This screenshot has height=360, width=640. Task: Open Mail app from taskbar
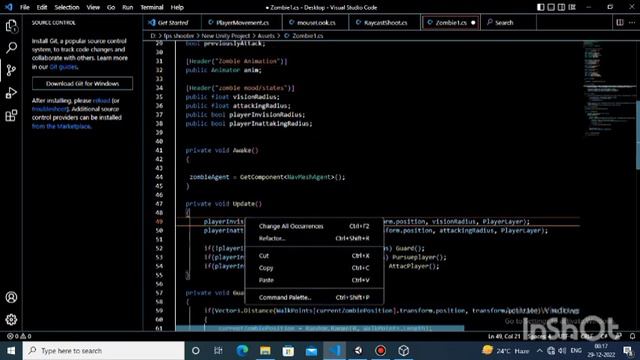[x=311, y=351]
